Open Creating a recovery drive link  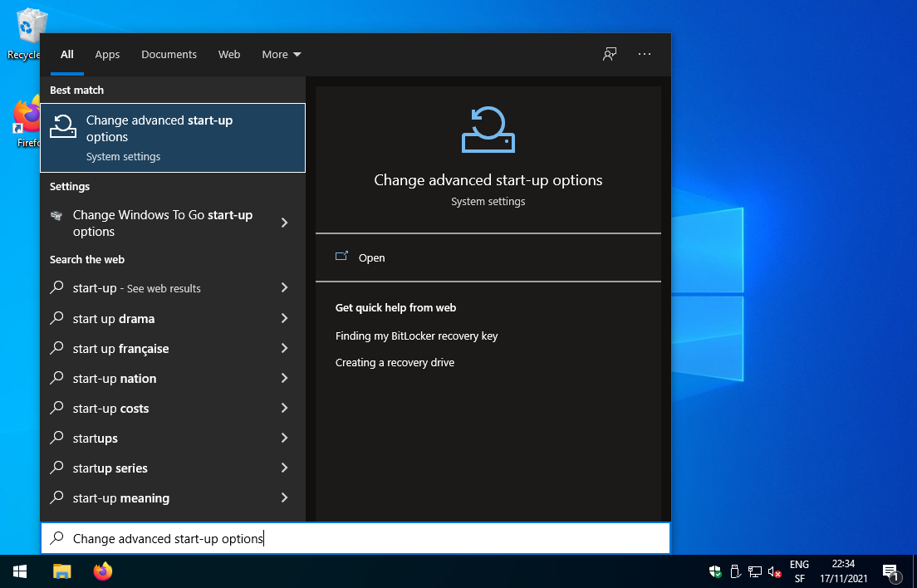(x=395, y=362)
